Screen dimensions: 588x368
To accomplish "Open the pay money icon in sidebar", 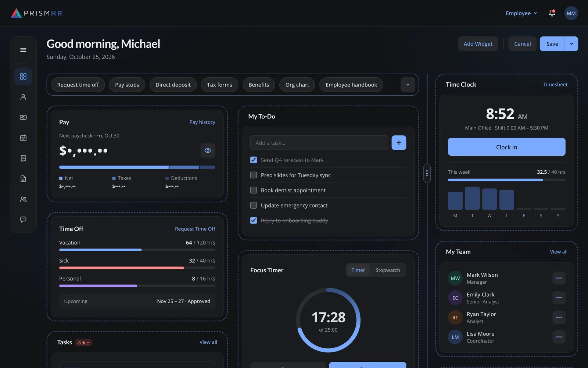I will tap(23, 117).
